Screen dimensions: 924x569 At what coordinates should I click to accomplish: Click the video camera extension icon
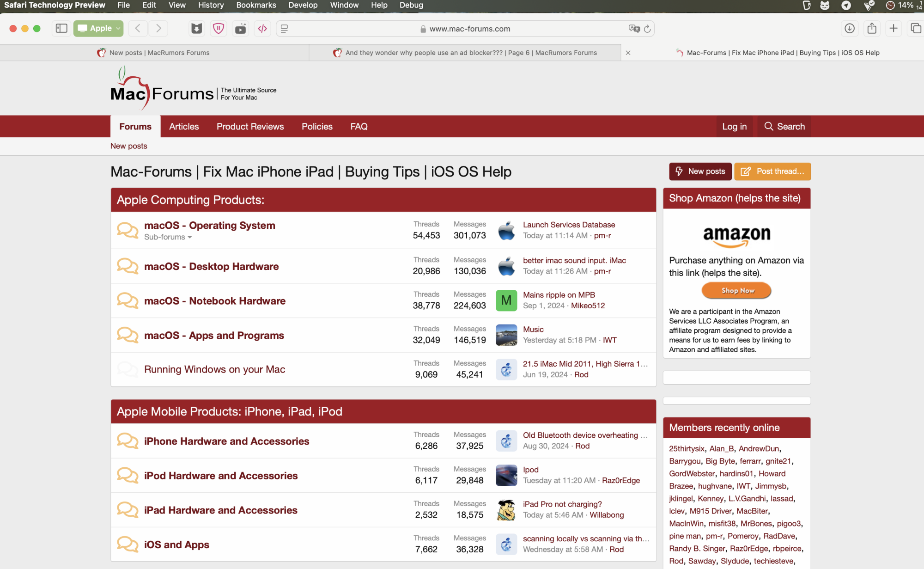click(240, 29)
